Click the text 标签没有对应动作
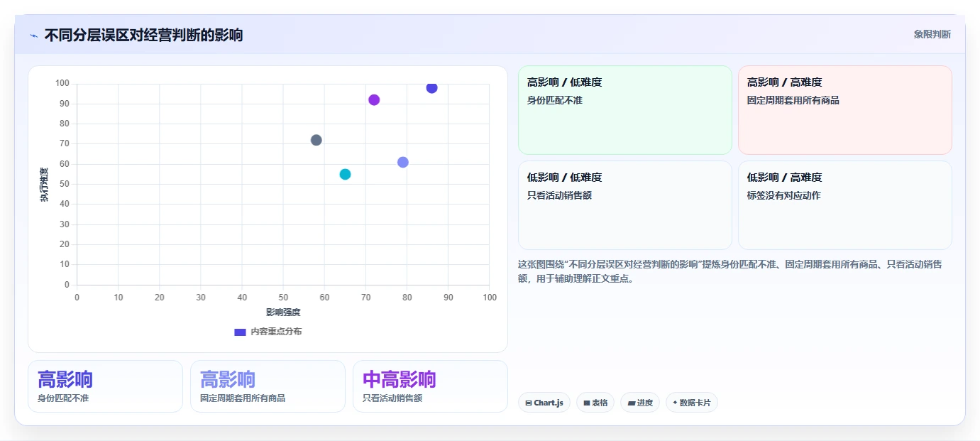This screenshot has height=441, width=980. point(783,195)
